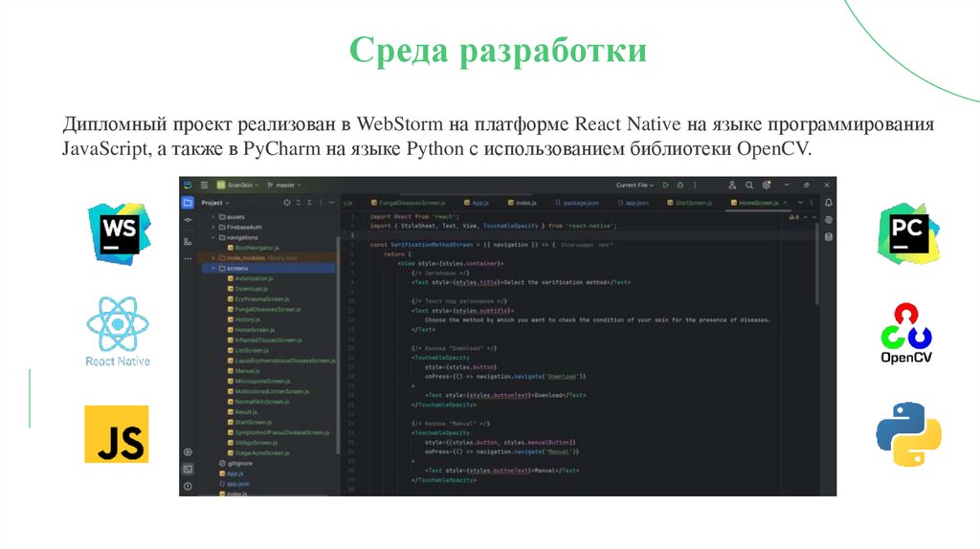Click the Search Everywhere magnifier icon
Screen dimensions: 980x549
[x=748, y=185]
